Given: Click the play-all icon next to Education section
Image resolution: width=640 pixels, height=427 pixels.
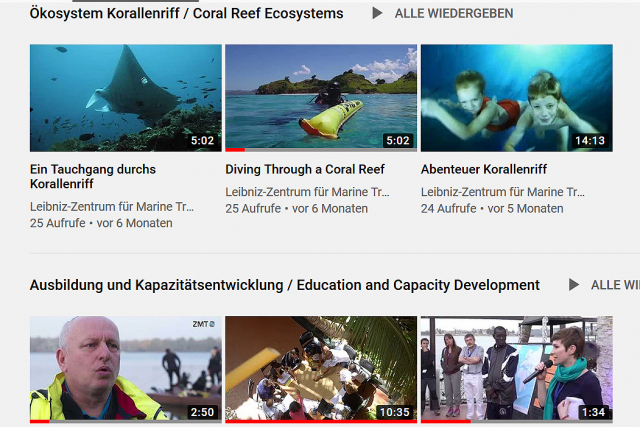Looking at the screenshot, I should point(574,285).
